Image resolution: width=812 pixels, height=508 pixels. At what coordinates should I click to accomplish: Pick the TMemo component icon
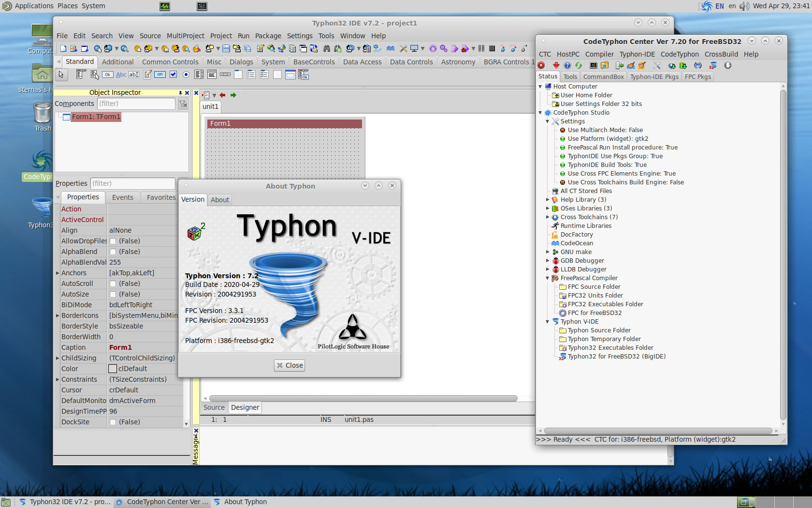click(147, 75)
